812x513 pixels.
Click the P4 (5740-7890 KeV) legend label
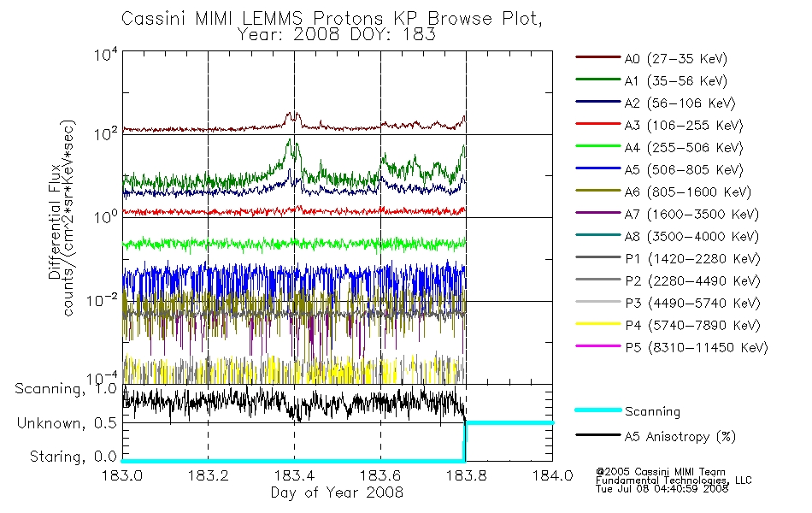coord(692,326)
